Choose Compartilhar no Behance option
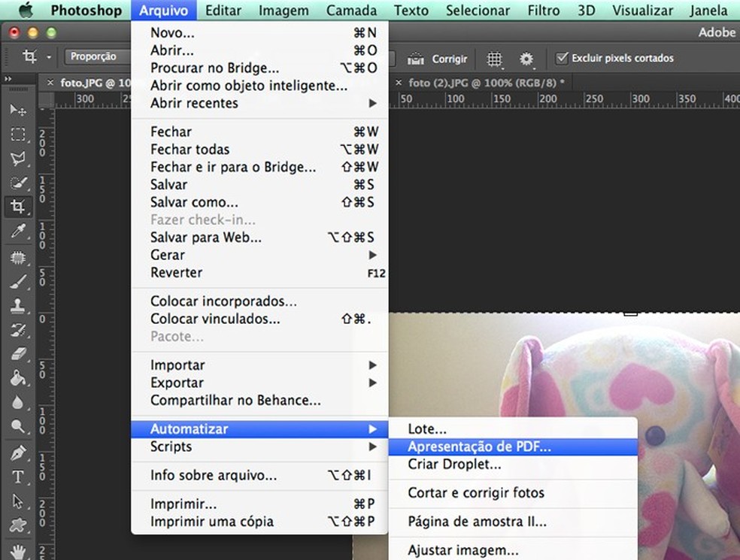The width and height of the screenshot is (740, 560). coord(259,400)
